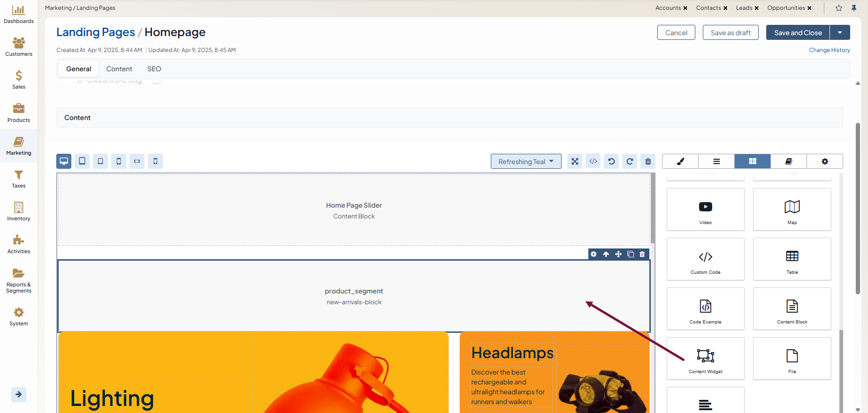Image resolution: width=868 pixels, height=413 pixels.
Task: Open the pinned Opportunities page
Action: (786, 8)
